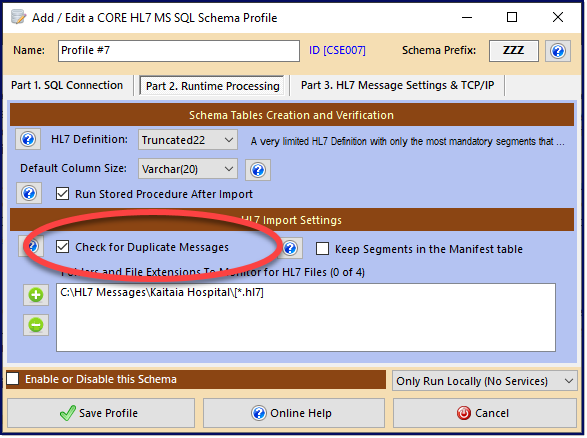Image resolution: width=587 pixels, height=438 pixels.
Task: Open Online Help button
Action: pos(294,413)
